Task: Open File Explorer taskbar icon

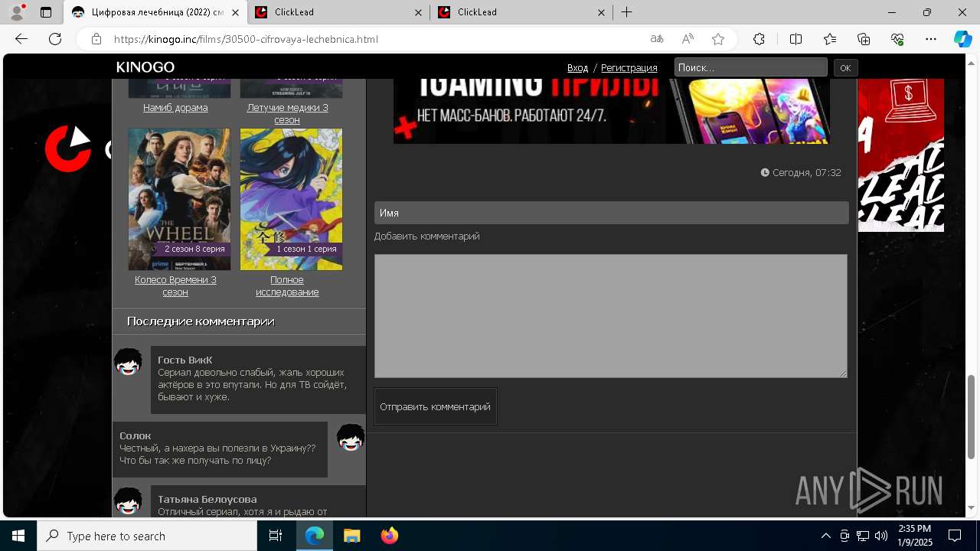Action: pyautogui.click(x=351, y=536)
